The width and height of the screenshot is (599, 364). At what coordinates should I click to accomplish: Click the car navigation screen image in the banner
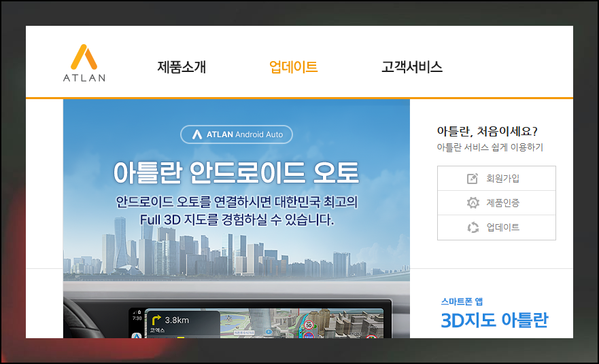256,323
